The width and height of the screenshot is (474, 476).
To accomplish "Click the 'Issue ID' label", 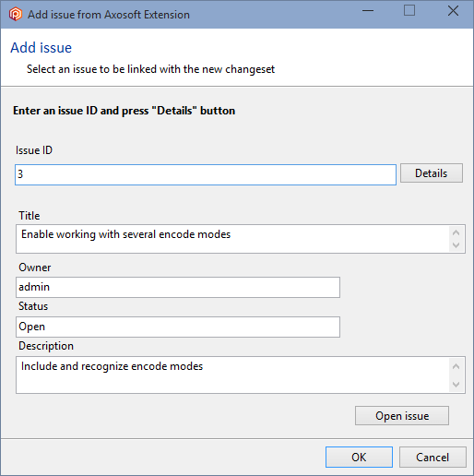I will [x=34, y=150].
